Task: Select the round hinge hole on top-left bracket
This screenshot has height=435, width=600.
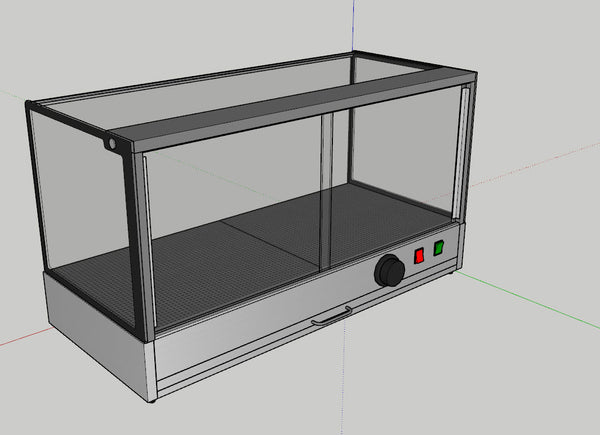Action: (112, 144)
